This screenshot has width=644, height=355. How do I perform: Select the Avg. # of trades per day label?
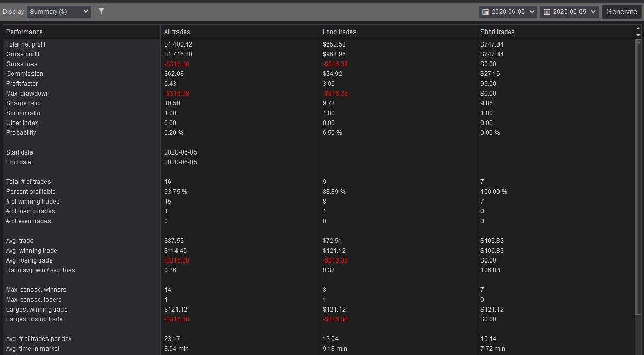tap(39, 339)
